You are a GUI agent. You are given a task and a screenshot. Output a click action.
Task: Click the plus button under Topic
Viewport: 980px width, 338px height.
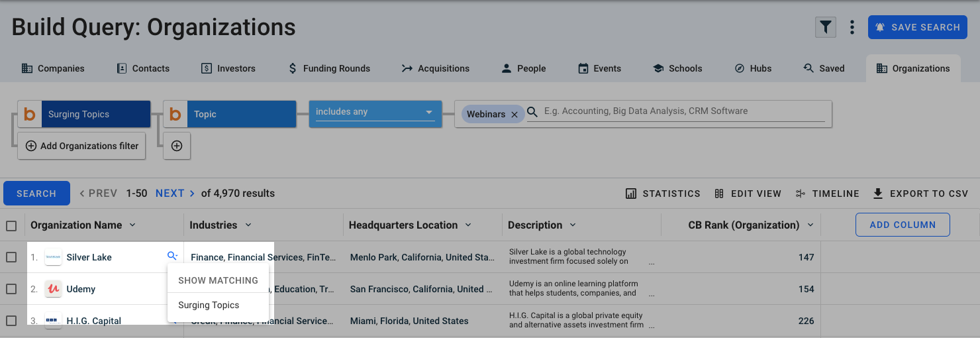177,146
